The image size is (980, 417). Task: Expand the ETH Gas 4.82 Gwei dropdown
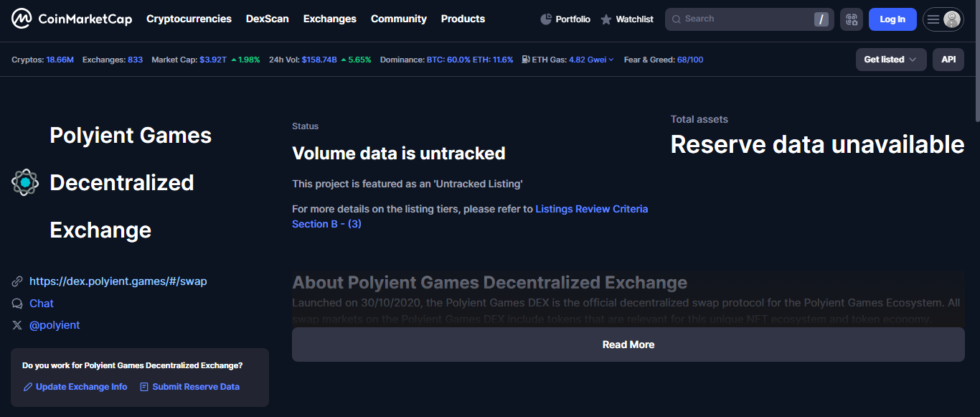pos(591,60)
